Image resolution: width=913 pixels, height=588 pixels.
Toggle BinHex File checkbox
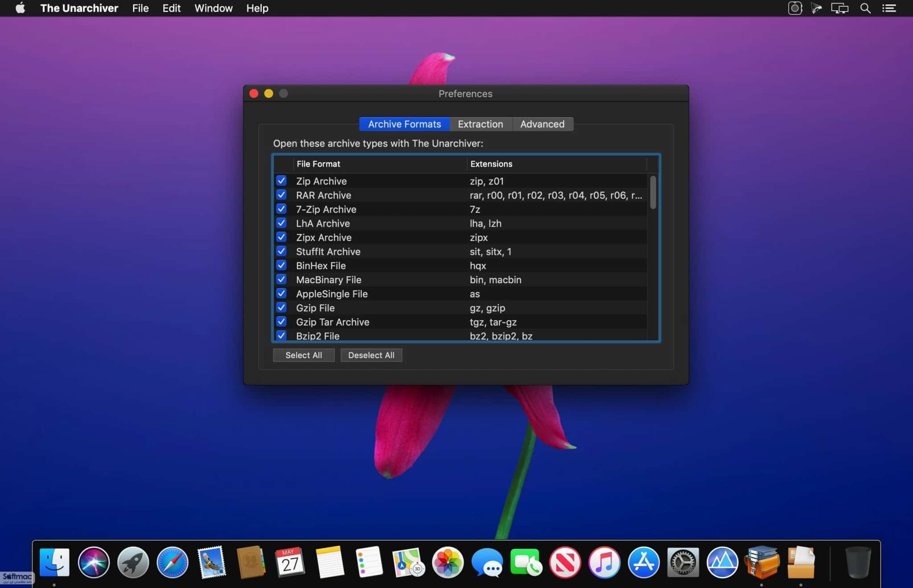(281, 265)
